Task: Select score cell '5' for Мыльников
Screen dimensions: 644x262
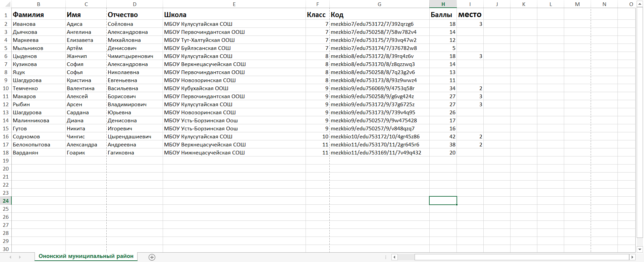Action: point(443,48)
